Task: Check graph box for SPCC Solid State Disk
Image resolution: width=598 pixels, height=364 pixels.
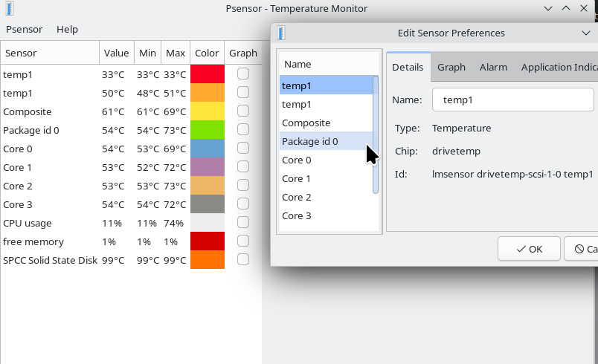Action: (x=242, y=260)
